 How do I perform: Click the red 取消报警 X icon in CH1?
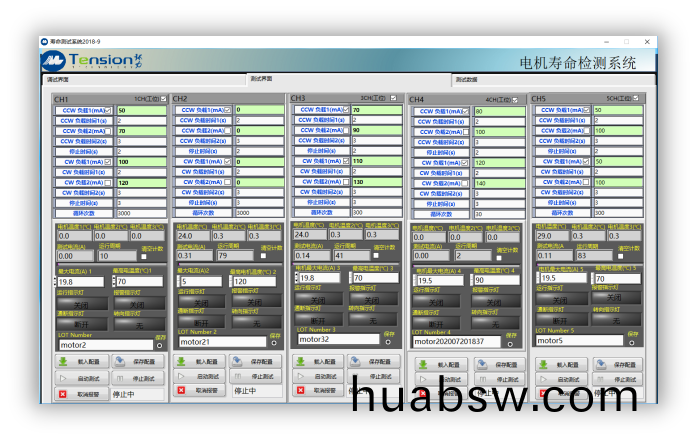pyautogui.click(x=62, y=394)
